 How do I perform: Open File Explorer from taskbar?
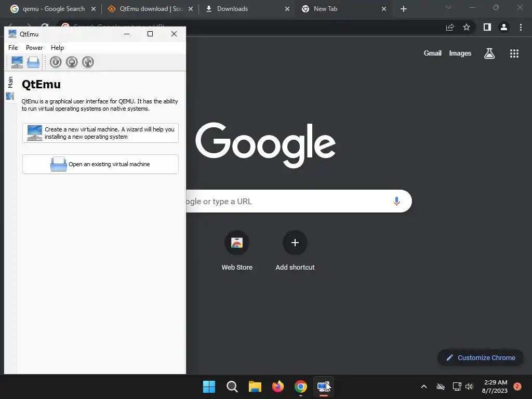pyautogui.click(x=255, y=387)
